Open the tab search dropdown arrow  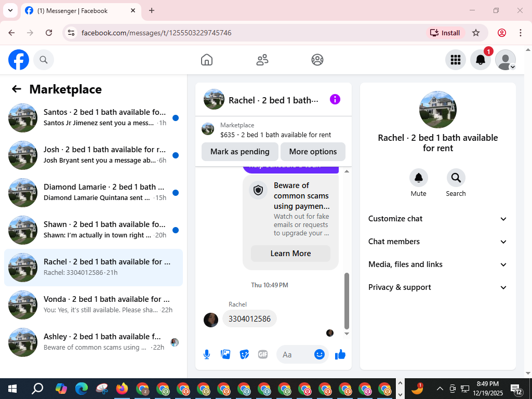point(10,10)
